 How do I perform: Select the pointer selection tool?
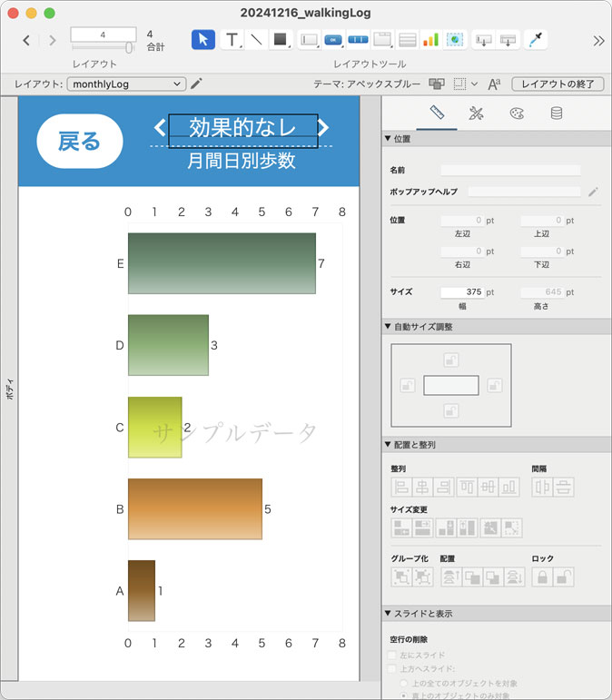(x=203, y=40)
